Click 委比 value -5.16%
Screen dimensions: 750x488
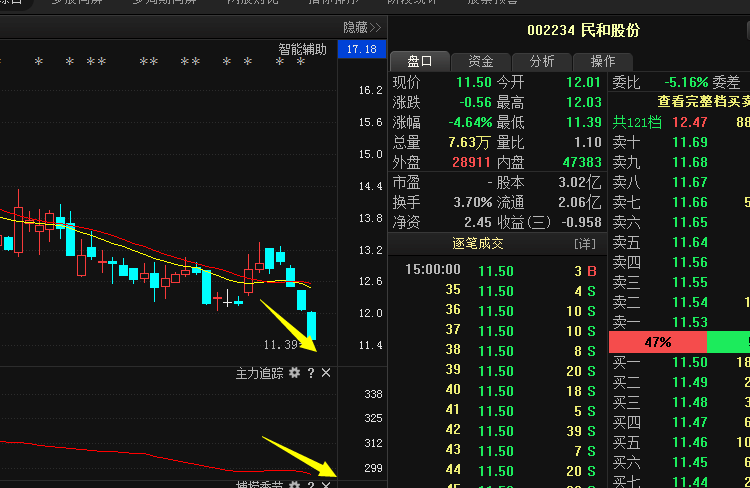686,82
